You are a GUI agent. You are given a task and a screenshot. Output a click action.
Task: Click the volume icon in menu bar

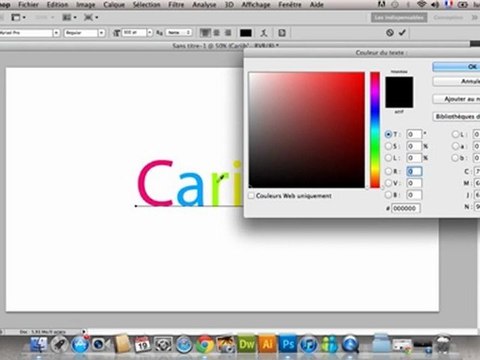point(435,4)
